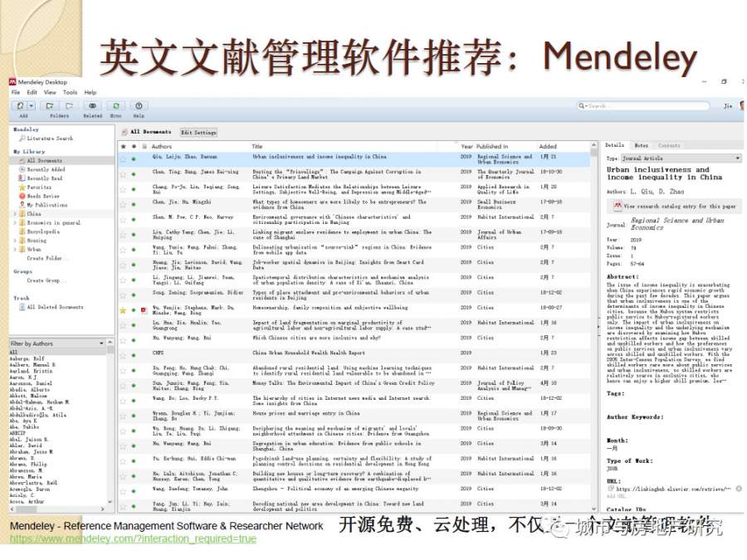Switch to the Notes tab
Screen dimensions: 747x560
coord(642,145)
